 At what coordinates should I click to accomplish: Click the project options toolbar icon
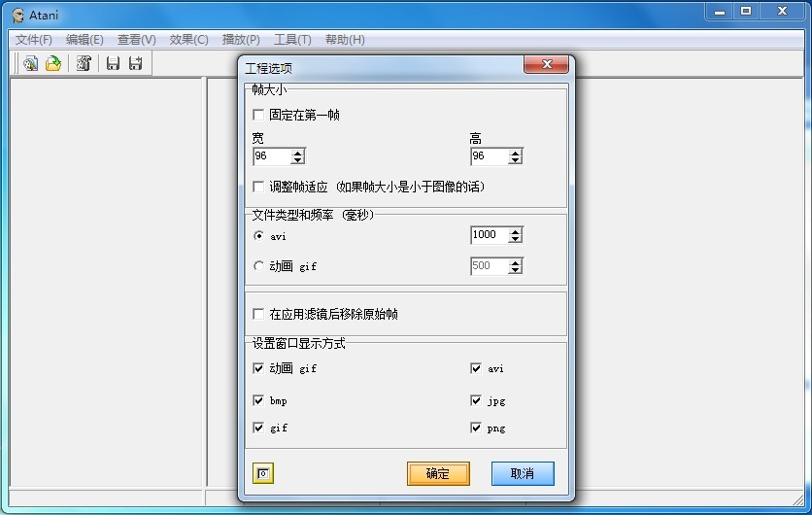[x=84, y=64]
